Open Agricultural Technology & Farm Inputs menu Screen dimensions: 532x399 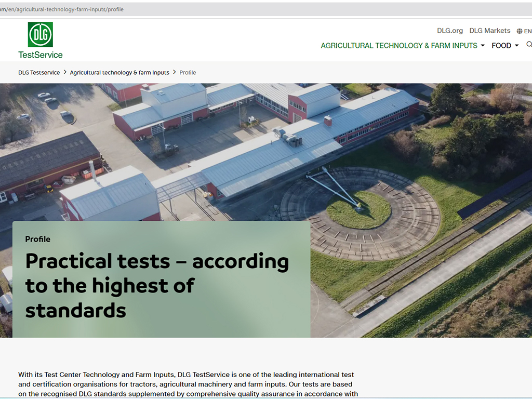point(398,46)
